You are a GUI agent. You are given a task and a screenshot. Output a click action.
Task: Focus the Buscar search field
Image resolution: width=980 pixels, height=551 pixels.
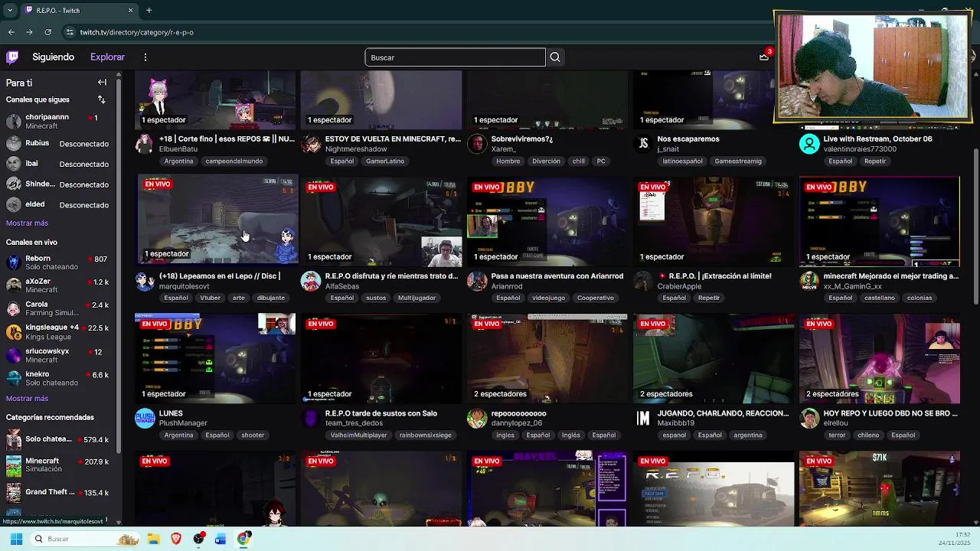455,57
